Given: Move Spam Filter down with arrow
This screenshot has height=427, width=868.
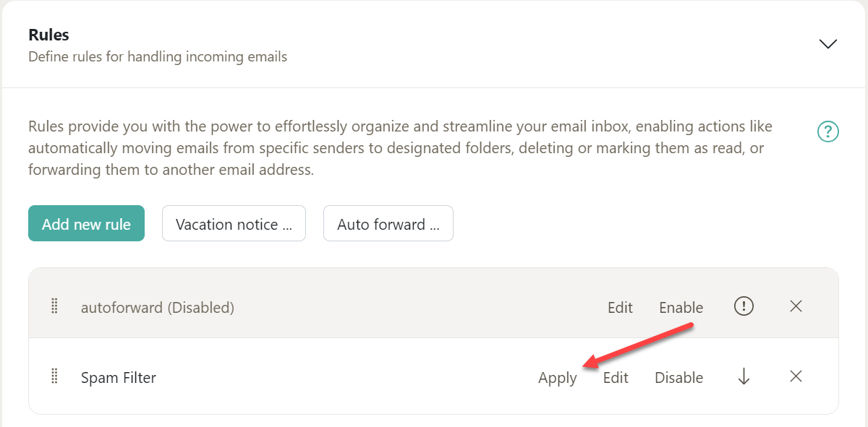Looking at the screenshot, I should 744,376.
